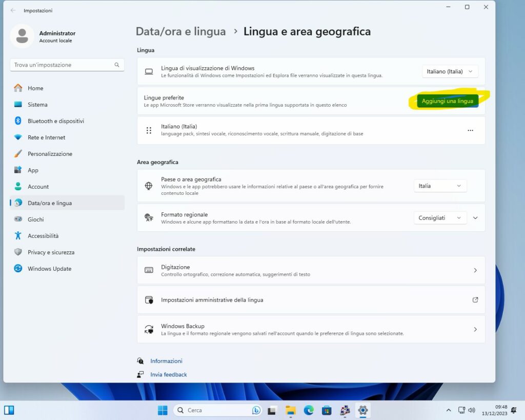
Task: Open Microsoft Store from the taskbar
Action: (327, 410)
